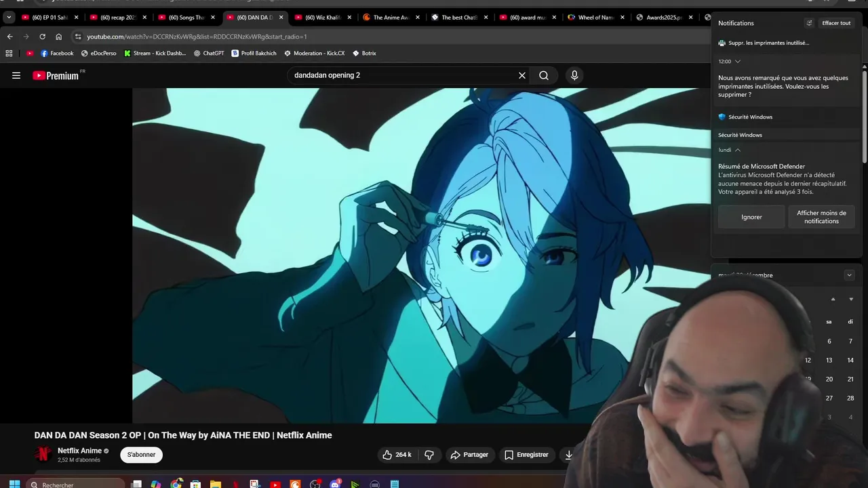This screenshot has height=488, width=868.
Task: Select calendar date 28
Action: 850,398
